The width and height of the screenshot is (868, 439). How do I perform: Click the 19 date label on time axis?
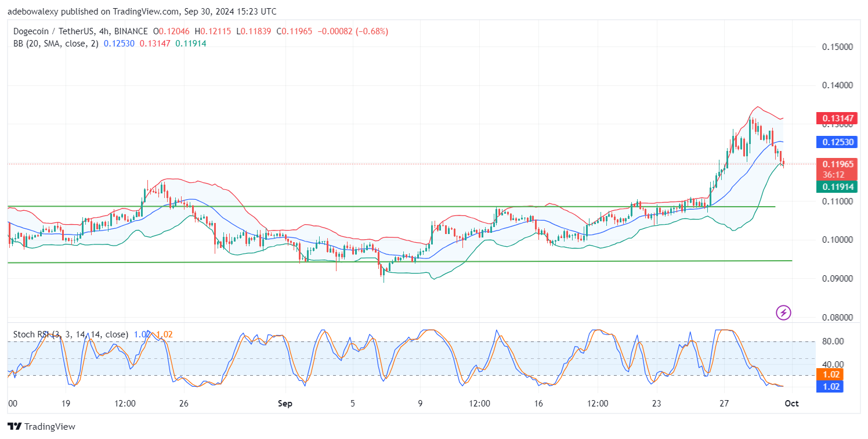(65, 404)
